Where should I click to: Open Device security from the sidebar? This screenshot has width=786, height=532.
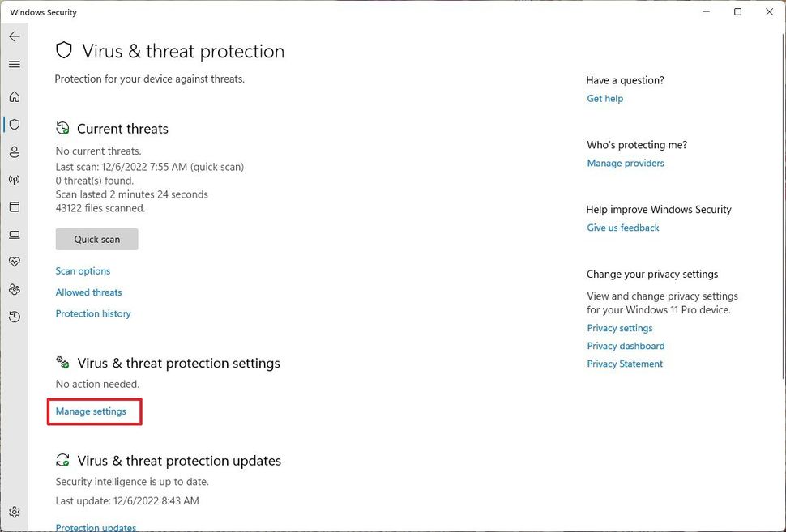coord(14,234)
